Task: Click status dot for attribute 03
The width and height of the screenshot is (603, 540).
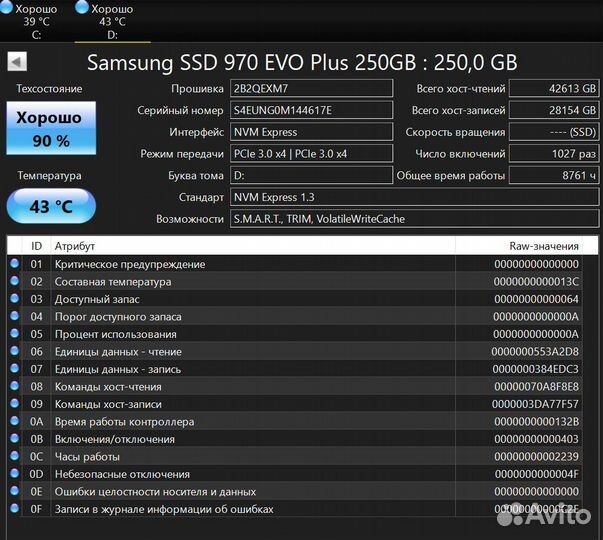Action: (15, 298)
